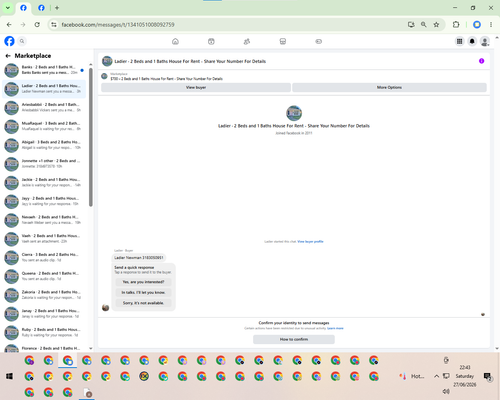
Task: Expand the Chrome tab search chevron
Action: tap(8, 8)
